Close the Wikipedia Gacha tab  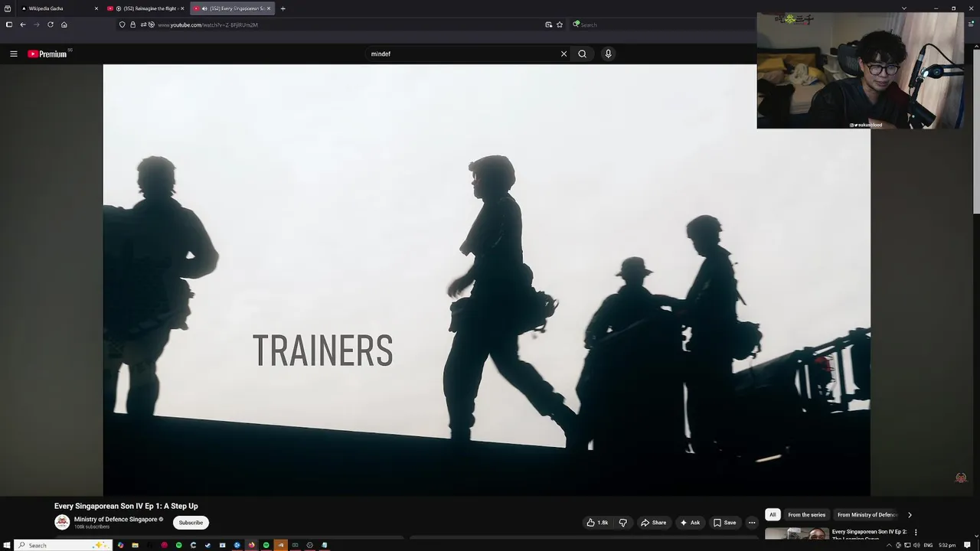[x=96, y=8]
